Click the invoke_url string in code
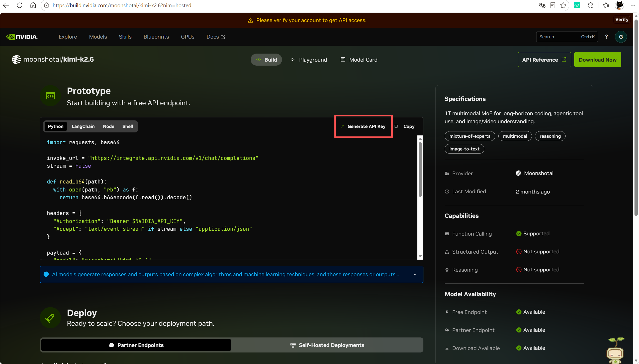This screenshot has width=639, height=364. tap(173, 158)
